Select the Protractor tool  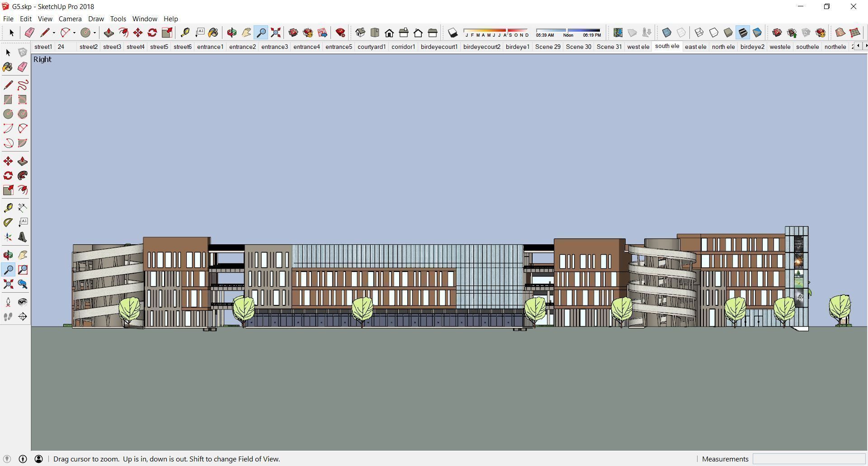click(x=8, y=222)
